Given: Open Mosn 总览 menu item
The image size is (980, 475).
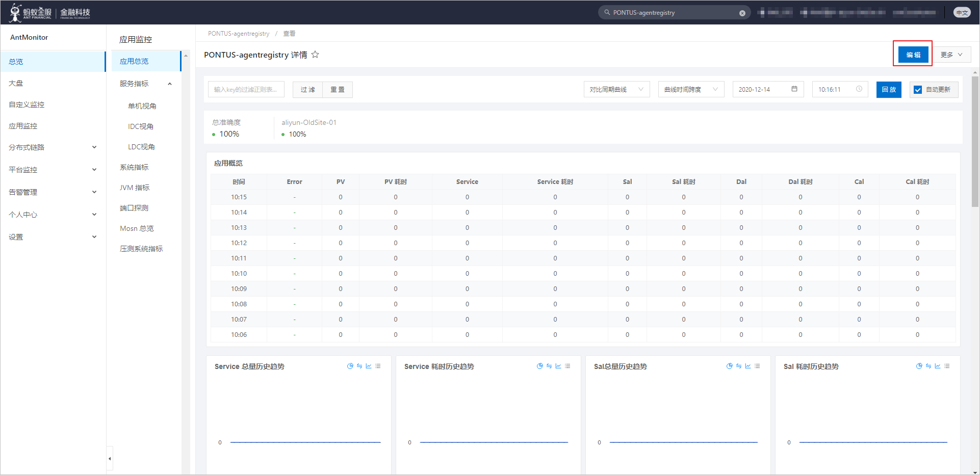Looking at the screenshot, I should (x=137, y=228).
